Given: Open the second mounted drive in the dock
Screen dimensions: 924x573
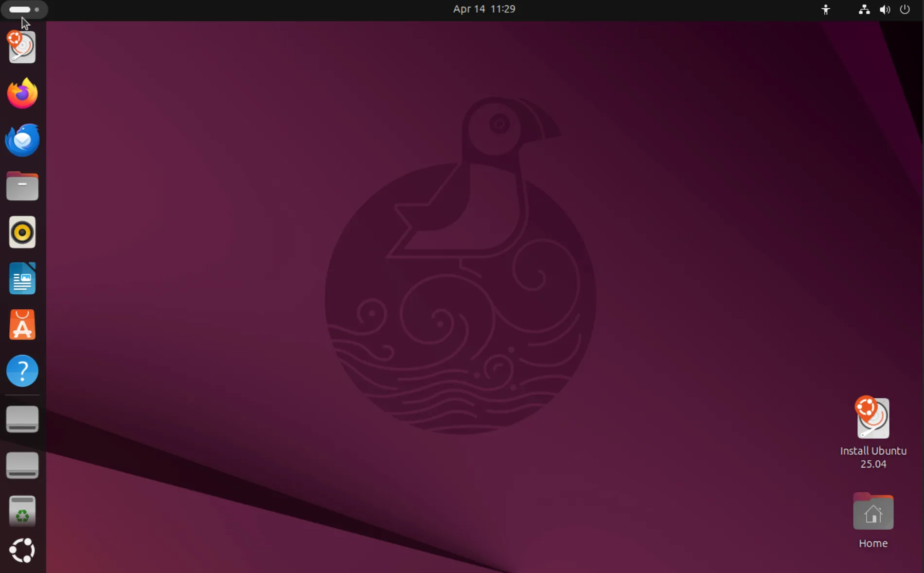Looking at the screenshot, I should point(22,465).
